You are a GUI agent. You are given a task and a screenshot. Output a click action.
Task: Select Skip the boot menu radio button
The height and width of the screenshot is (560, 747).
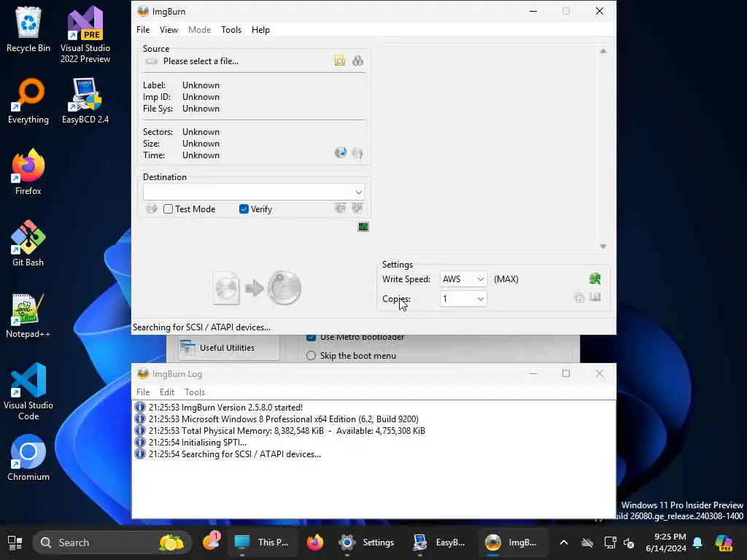(311, 356)
